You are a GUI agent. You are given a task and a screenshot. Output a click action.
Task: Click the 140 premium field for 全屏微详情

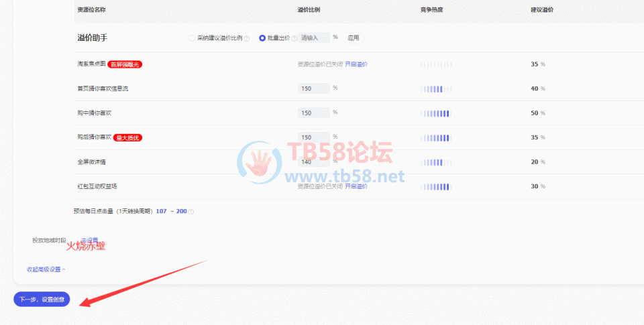click(x=313, y=162)
